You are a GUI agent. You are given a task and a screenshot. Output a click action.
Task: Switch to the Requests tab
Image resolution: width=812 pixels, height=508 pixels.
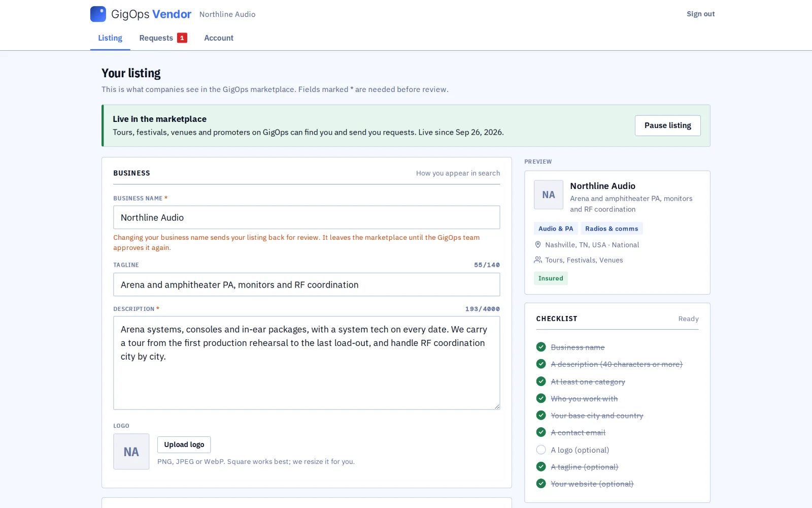[x=163, y=38]
